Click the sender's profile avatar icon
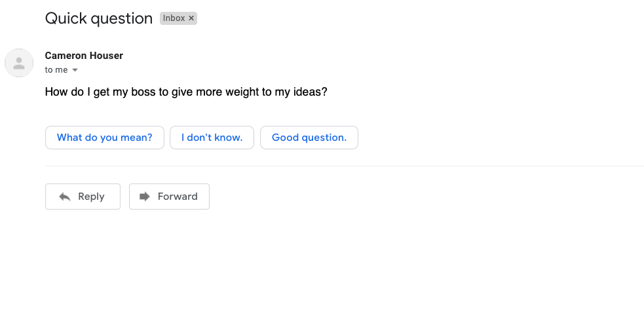Viewport: 644px width, 319px height. pyautogui.click(x=19, y=63)
